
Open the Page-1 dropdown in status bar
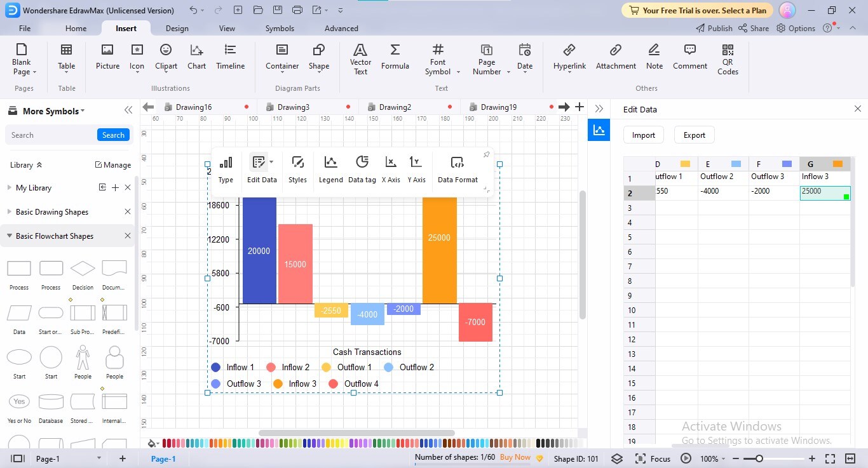(98, 458)
